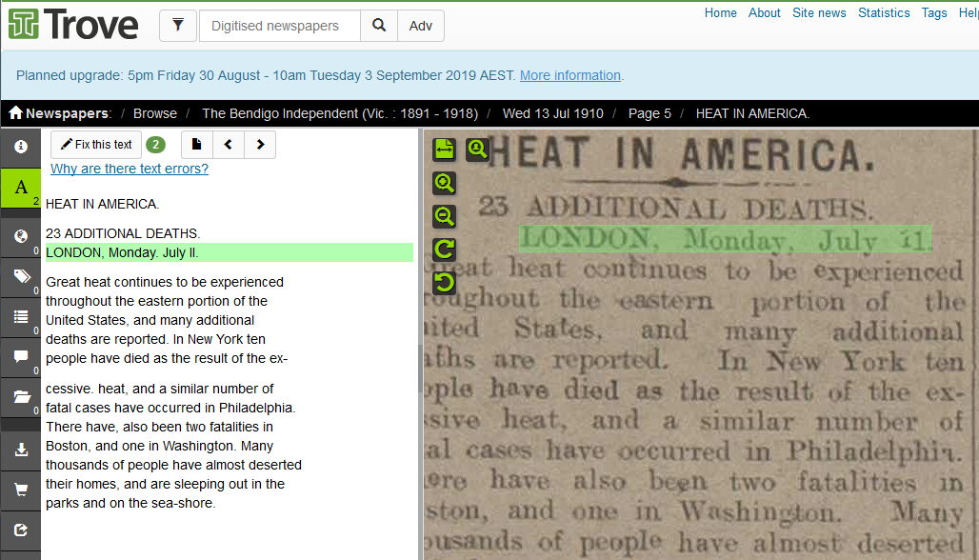
Task: Click the Digitised newspapers search field
Action: [x=279, y=26]
